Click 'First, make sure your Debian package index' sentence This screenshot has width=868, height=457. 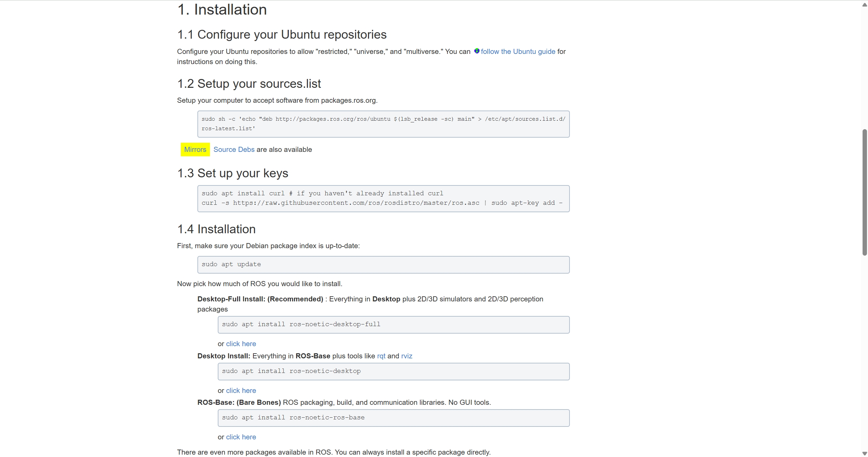268,246
